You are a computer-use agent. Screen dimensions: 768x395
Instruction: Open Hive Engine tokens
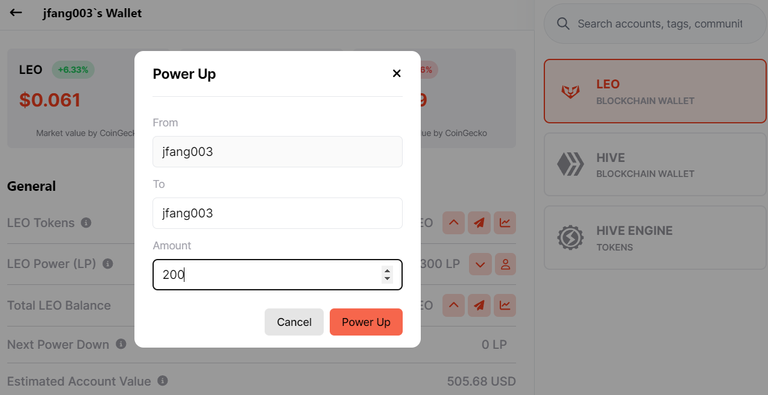pyautogui.click(x=655, y=238)
